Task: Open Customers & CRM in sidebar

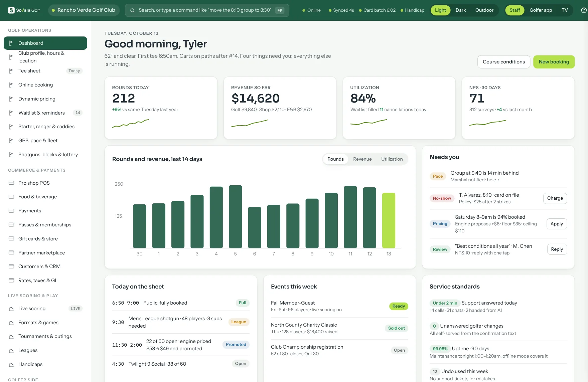Action: coord(45,266)
